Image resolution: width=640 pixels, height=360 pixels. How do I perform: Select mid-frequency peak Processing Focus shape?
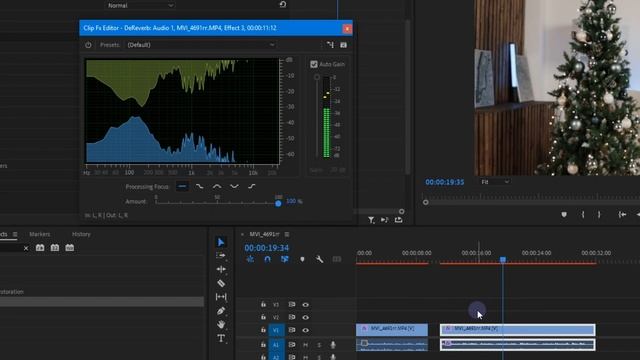pos(217,187)
